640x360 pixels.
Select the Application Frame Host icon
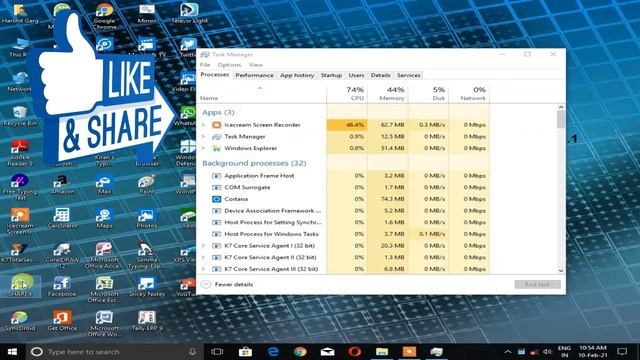coord(217,176)
